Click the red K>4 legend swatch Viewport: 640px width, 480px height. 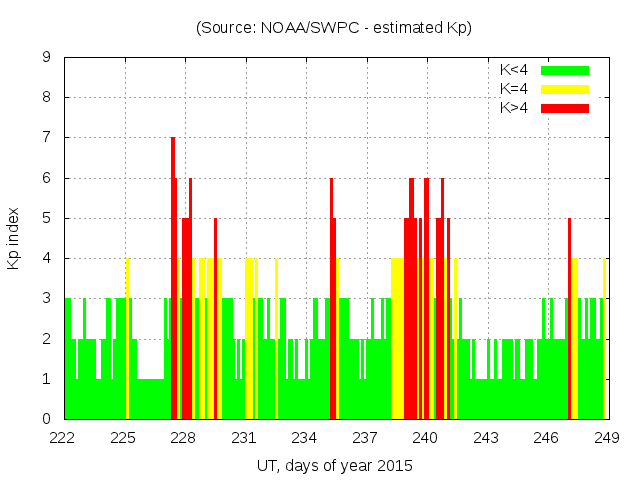point(565,107)
